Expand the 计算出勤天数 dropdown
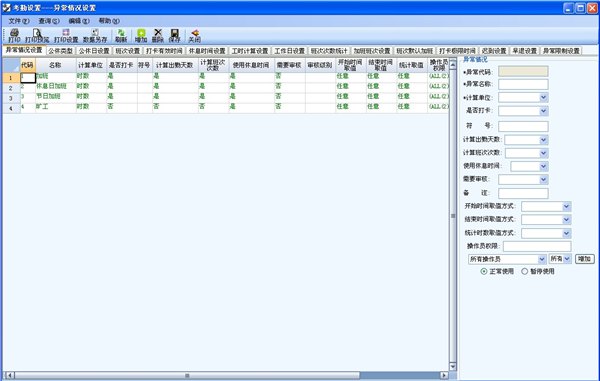The width and height of the screenshot is (600, 381). tap(543, 140)
